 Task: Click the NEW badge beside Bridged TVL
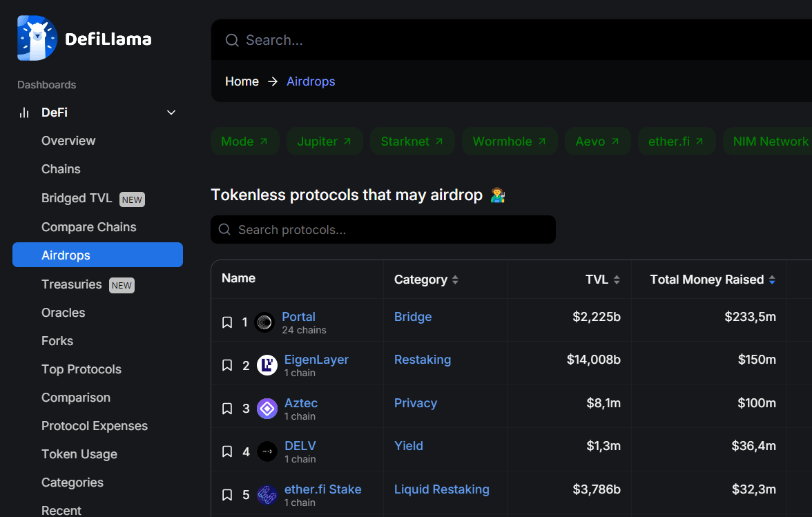pyautogui.click(x=132, y=199)
